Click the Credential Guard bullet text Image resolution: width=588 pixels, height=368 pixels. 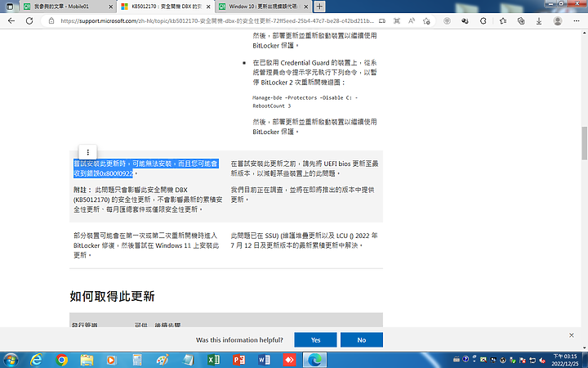pyautogui.click(x=314, y=73)
